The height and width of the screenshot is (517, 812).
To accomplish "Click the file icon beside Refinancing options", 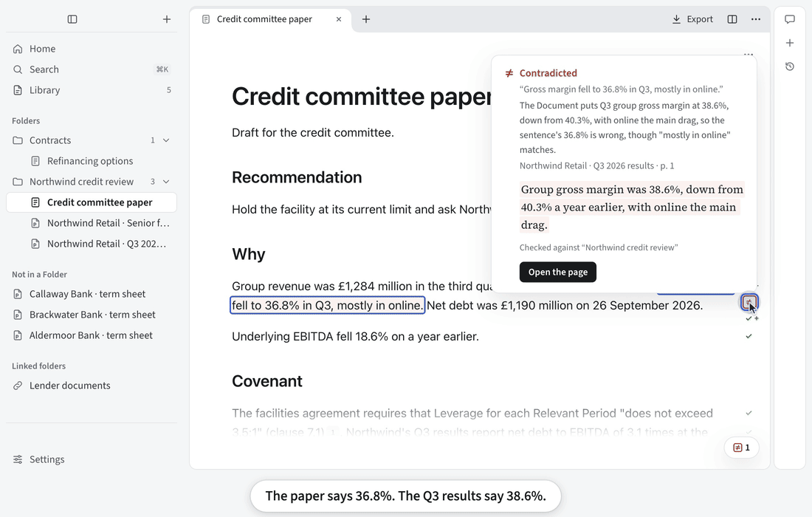I will coord(35,161).
